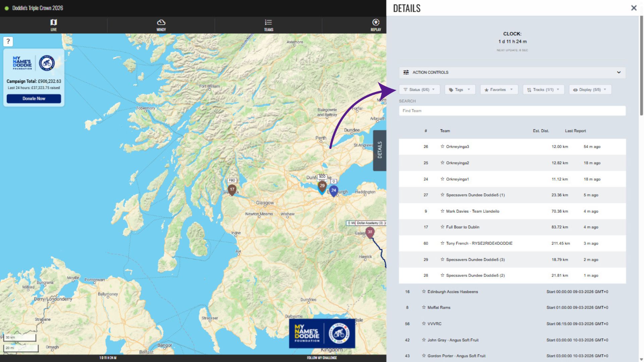Select Tony French - RYSE2RIDE4DODDIE row
644x362 pixels.
(479, 243)
